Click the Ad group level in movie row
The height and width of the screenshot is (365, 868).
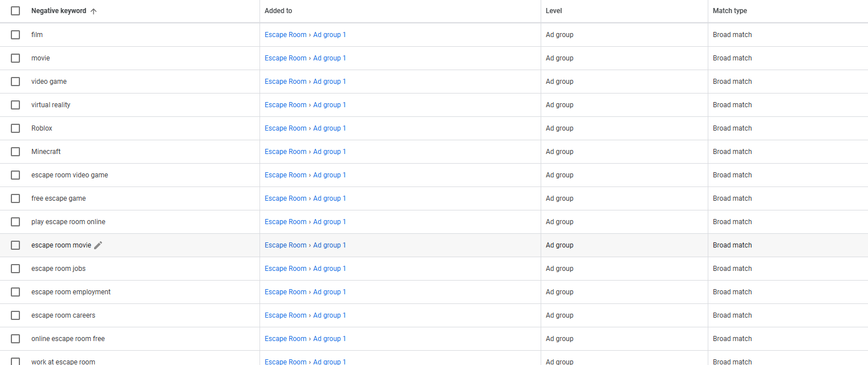(x=559, y=58)
